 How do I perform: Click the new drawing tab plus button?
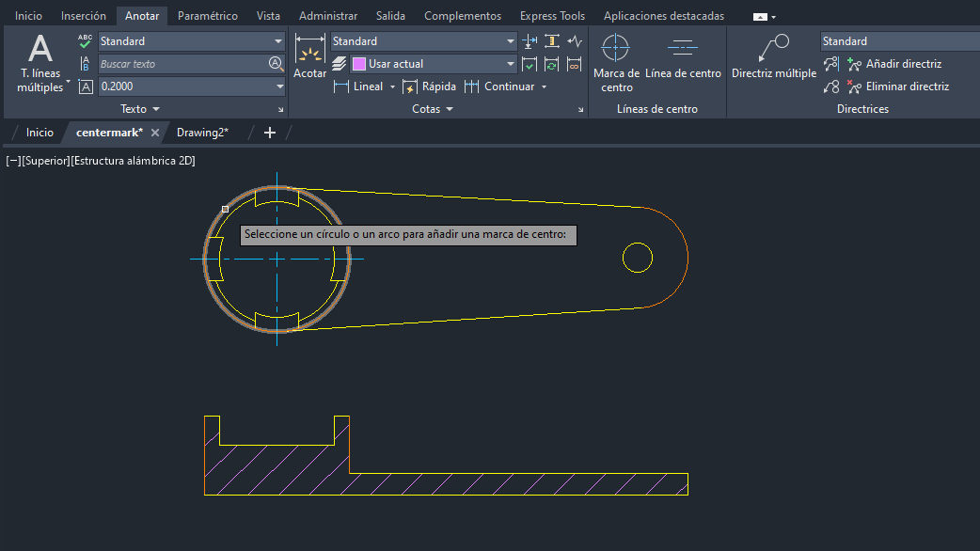tap(270, 133)
